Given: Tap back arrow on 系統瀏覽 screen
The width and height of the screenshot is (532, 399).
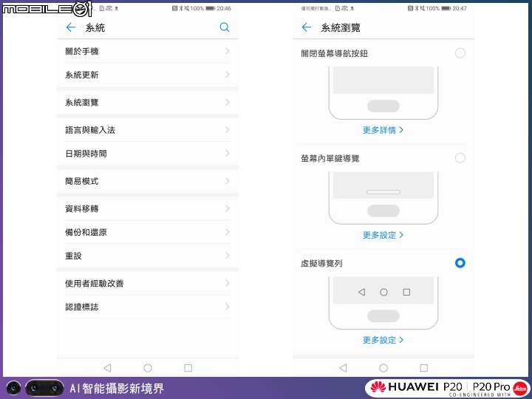Looking at the screenshot, I should [x=307, y=27].
